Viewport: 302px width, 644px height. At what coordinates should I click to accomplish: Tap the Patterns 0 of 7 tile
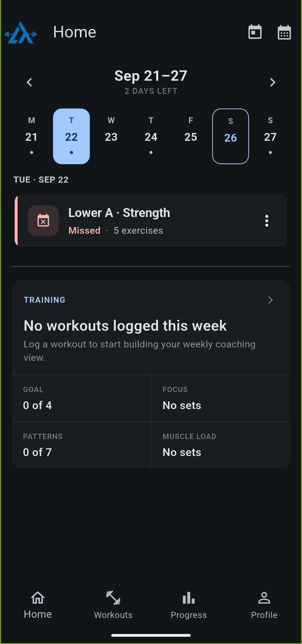[x=81, y=445]
